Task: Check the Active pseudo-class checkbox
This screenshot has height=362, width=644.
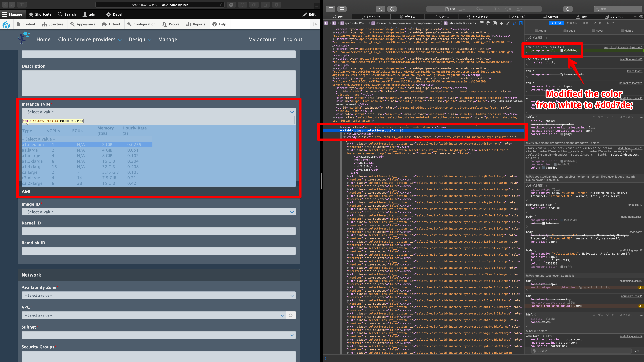Action: point(536,31)
